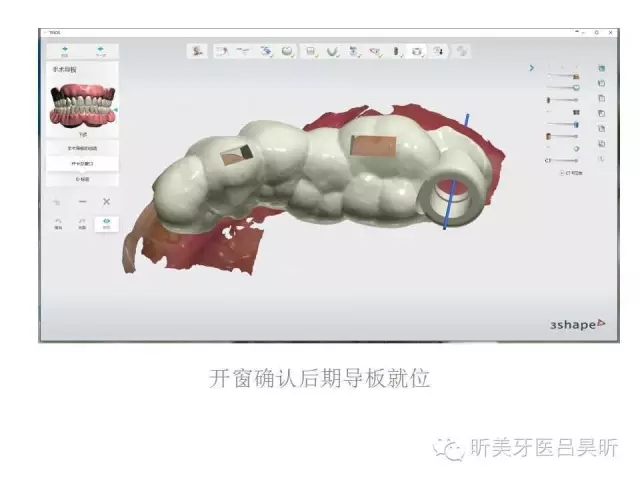Click the first workflow step icon in top toolbar
The width and height of the screenshot is (640, 480).
198,50
